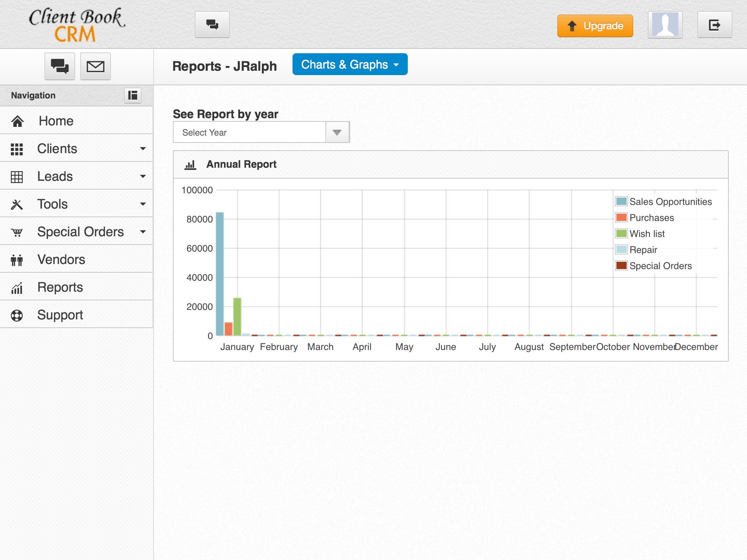
Task: Open Reports in navigation
Action: (x=76, y=287)
